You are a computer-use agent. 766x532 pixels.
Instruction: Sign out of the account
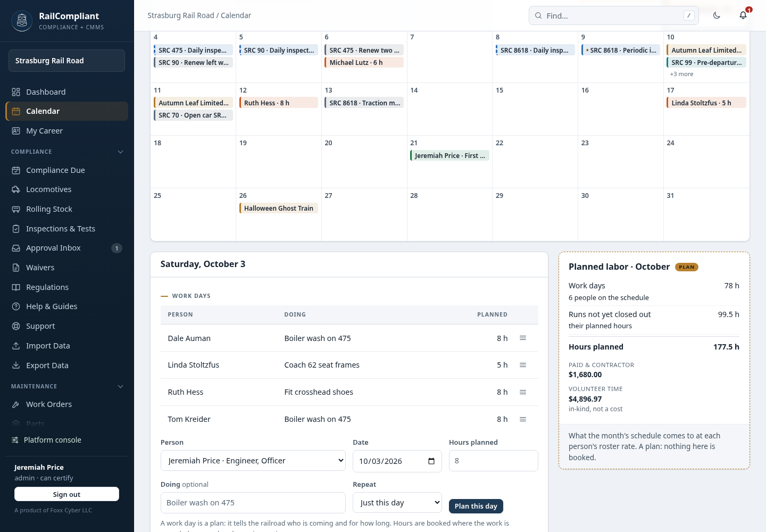(x=66, y=494)
